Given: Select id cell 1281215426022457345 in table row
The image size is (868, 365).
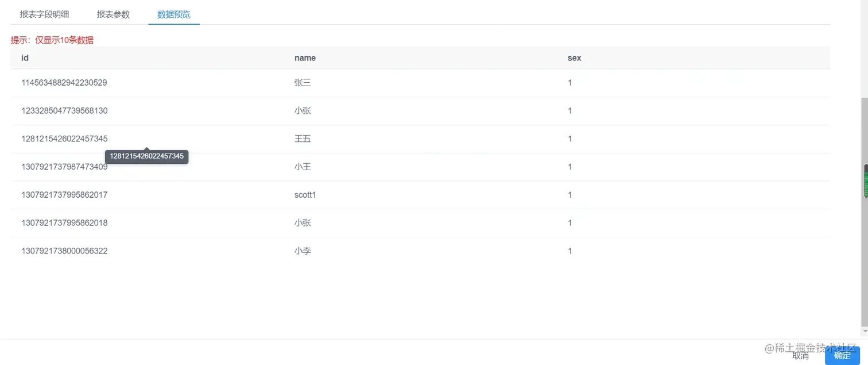Looking at the screenshot, I should tap(64, 139).
